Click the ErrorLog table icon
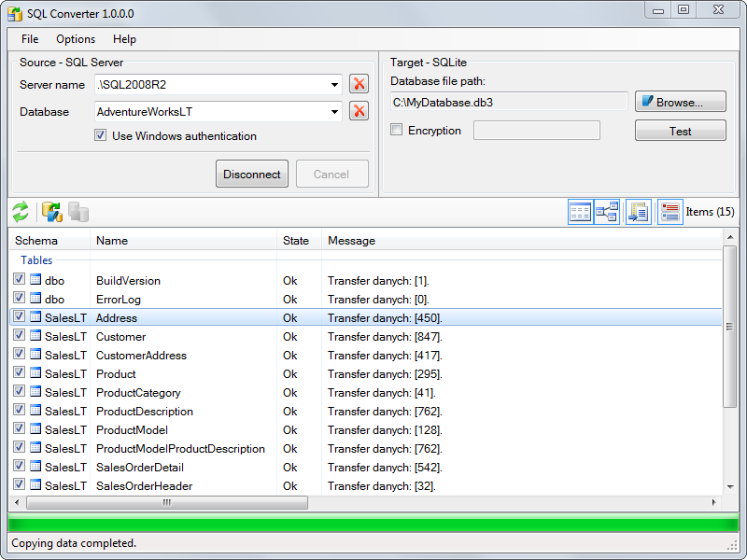 click(35, 298)
